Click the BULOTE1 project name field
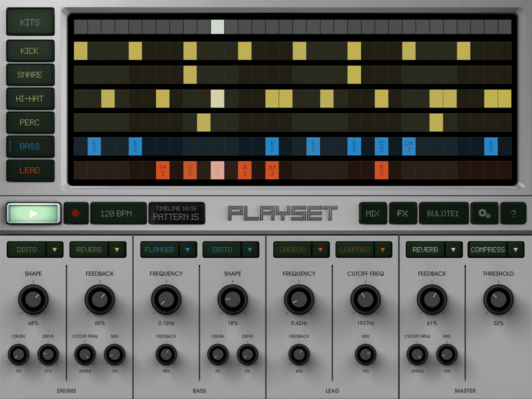 point(444,213)
